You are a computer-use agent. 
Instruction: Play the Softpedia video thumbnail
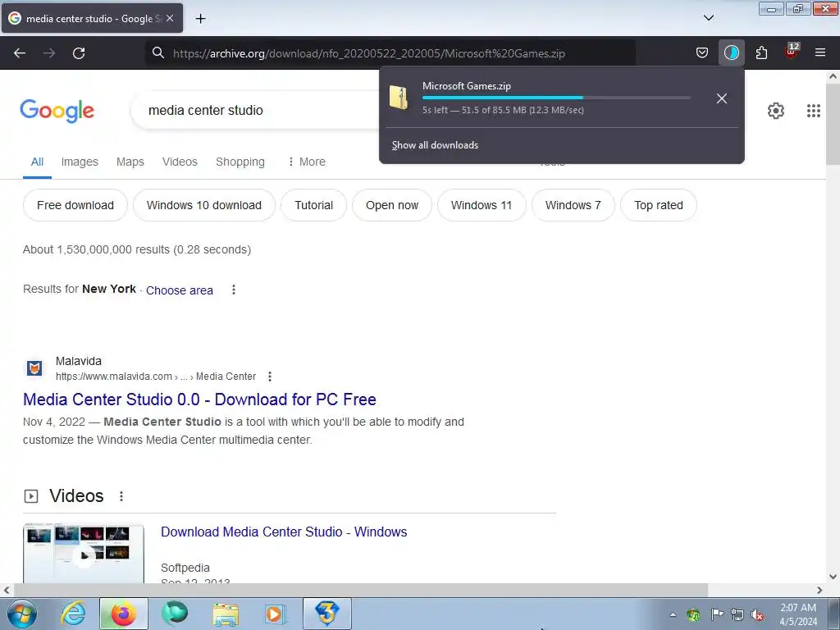click(x=84, y=554)
